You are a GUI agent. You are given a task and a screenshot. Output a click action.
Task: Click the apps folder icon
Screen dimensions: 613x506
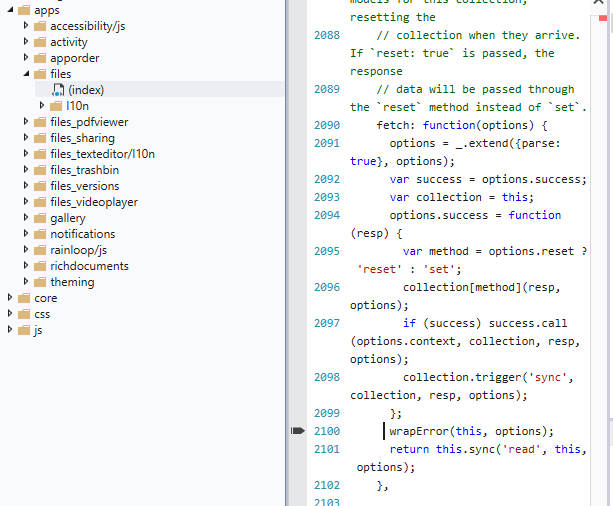24,10
